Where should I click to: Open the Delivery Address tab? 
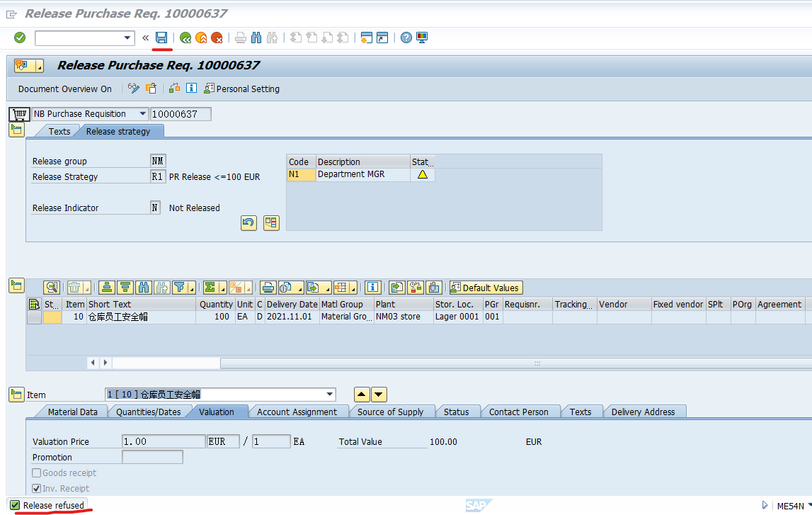point(644,412)
